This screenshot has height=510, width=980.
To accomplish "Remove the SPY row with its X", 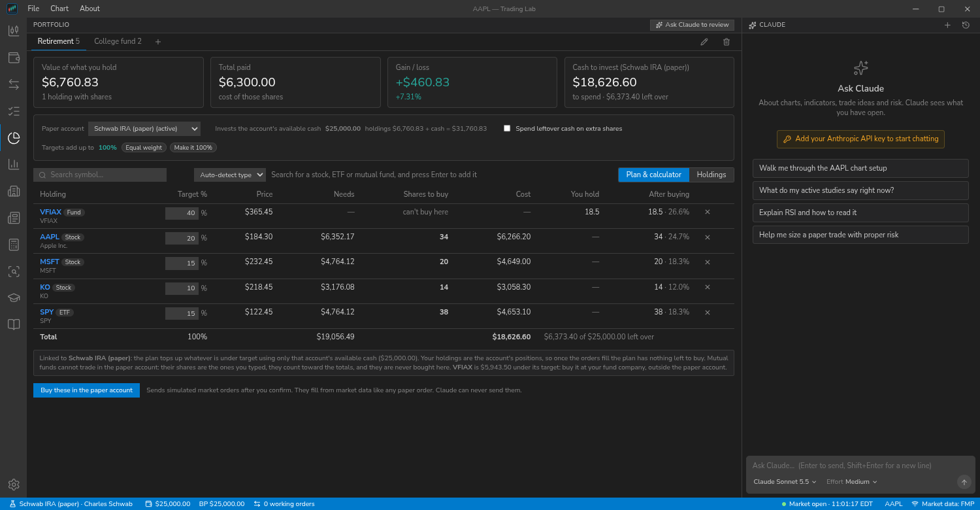I will click(x=708, y=313).
